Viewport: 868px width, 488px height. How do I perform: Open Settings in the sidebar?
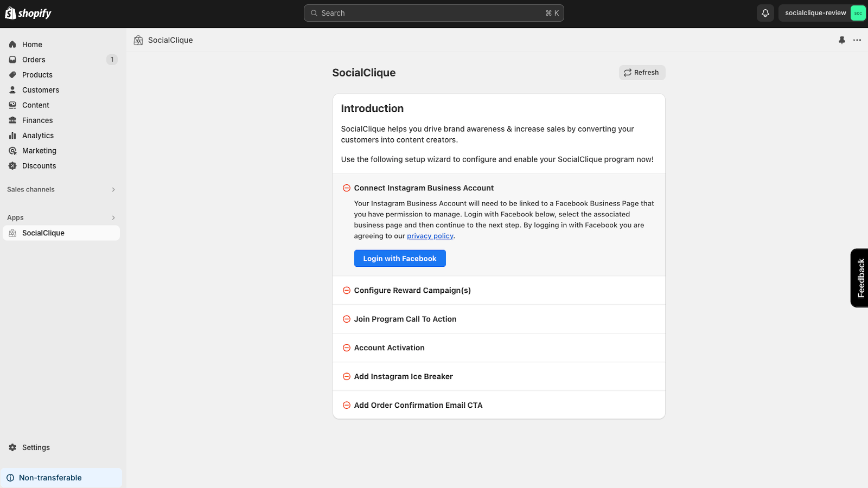61,447
